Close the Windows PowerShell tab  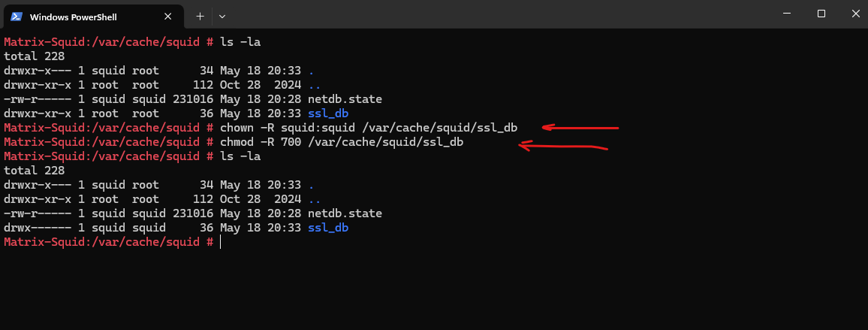167,17
